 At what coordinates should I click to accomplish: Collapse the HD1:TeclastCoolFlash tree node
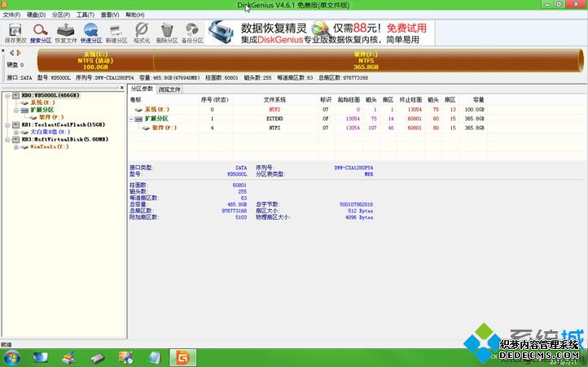(x=7, y=125)
